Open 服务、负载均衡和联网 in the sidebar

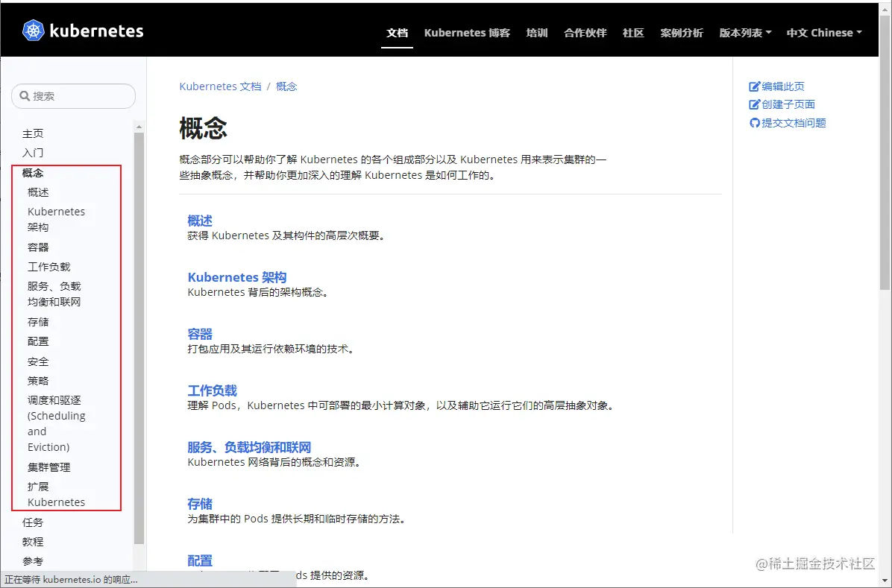coord(54,294)
